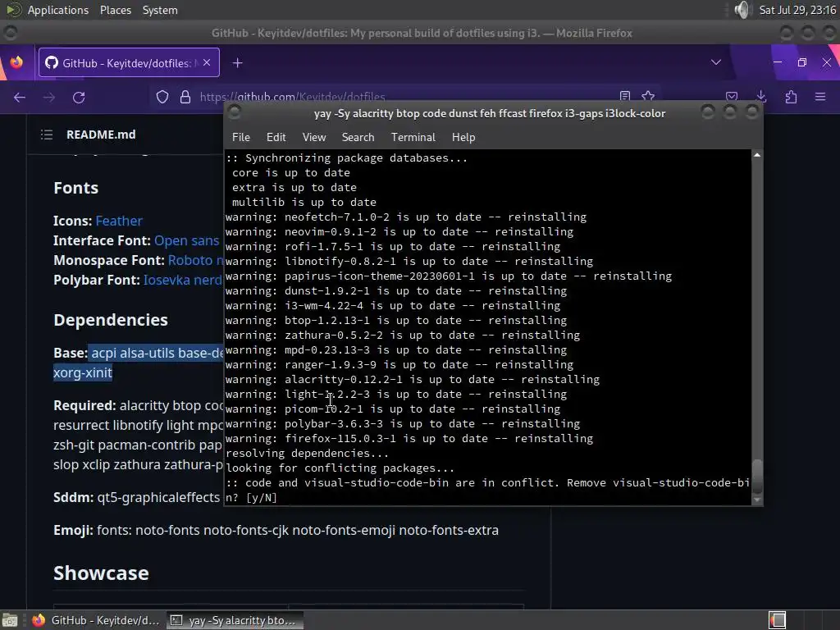Click terminal scrollbar down arrow
The image size is (840, 630).
[757, 500]
